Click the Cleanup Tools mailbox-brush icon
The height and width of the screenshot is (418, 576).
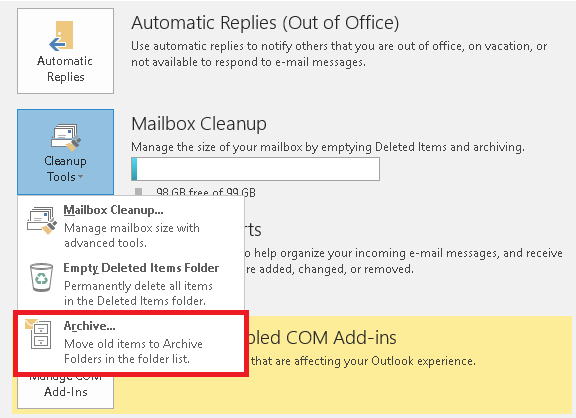pos(66,138)
